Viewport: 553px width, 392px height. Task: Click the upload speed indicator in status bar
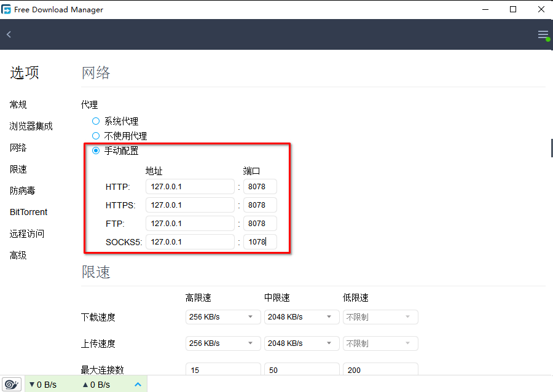[95, 385]
